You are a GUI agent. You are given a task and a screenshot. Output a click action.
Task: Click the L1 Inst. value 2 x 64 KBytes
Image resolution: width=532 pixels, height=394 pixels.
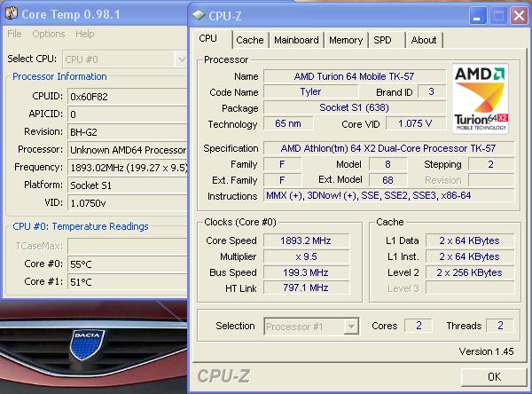coord(470,256)
